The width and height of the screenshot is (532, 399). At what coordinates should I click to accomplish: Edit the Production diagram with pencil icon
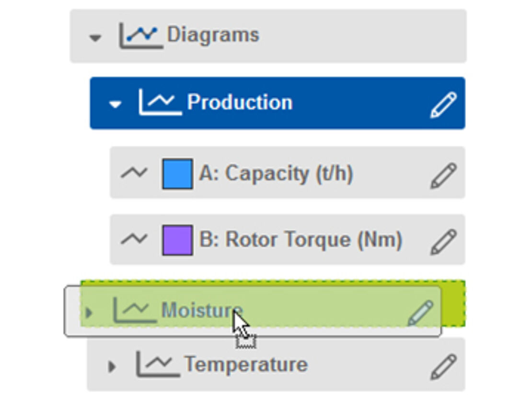(x=443, y=104)
